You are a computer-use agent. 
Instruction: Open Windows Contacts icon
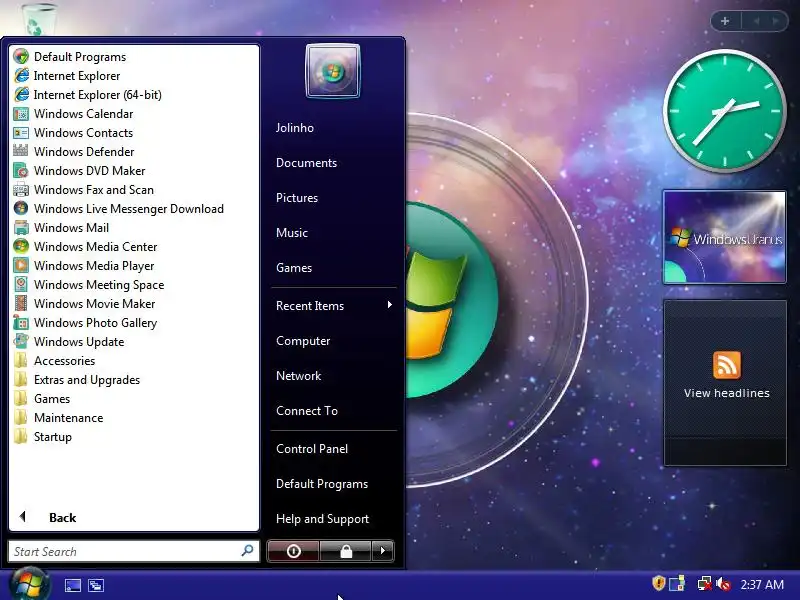click(21, 133)
